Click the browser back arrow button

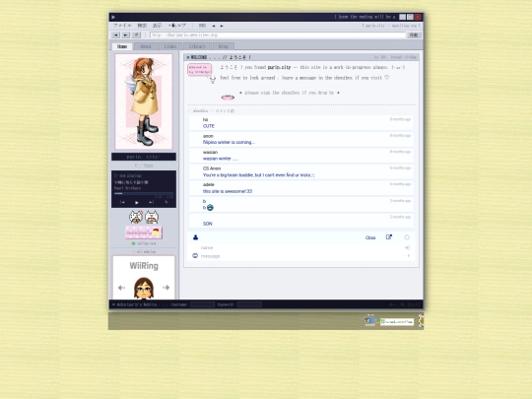tap(116, 34)
